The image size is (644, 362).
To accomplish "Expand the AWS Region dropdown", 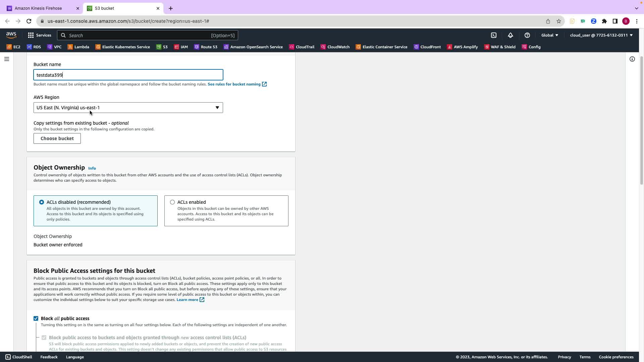I will [128, 108].
